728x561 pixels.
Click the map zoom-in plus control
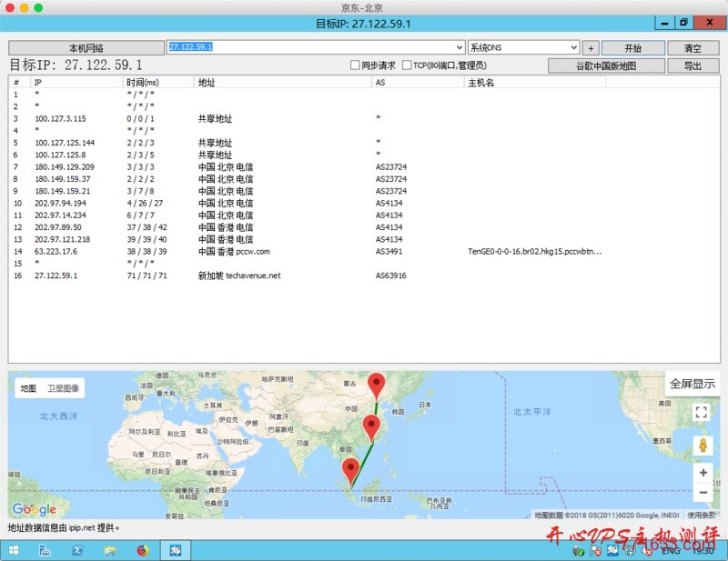(x=703, y=473)
